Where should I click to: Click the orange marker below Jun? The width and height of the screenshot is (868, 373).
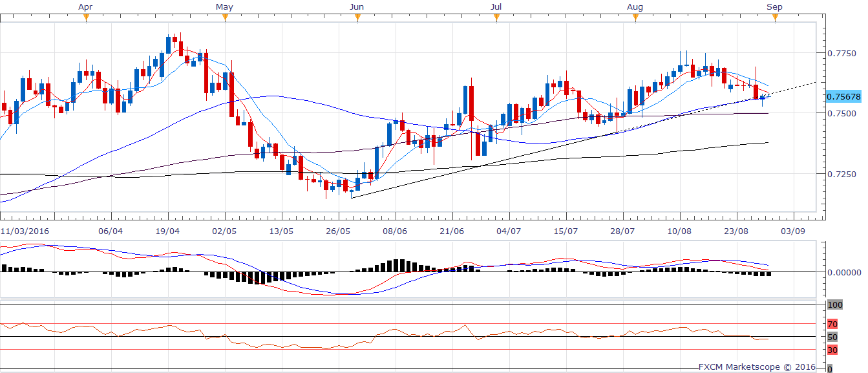click(x=357, y=17)
